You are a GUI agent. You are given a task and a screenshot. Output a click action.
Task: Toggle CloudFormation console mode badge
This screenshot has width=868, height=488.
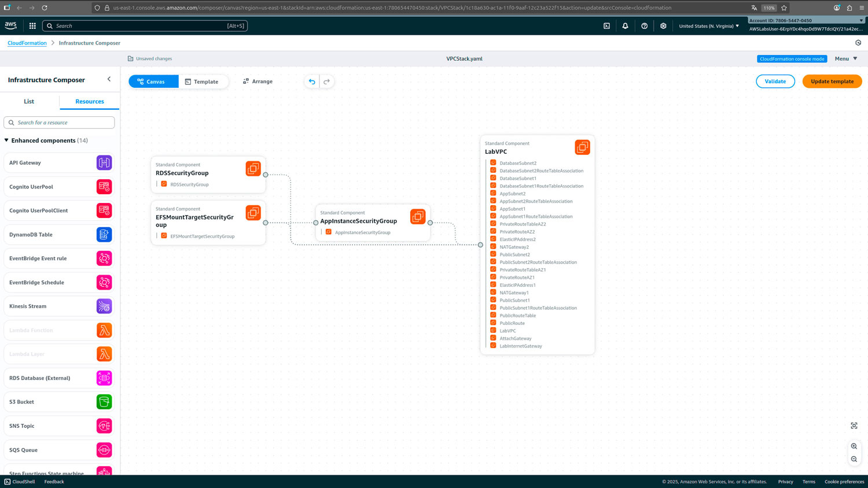pos(792,59)
